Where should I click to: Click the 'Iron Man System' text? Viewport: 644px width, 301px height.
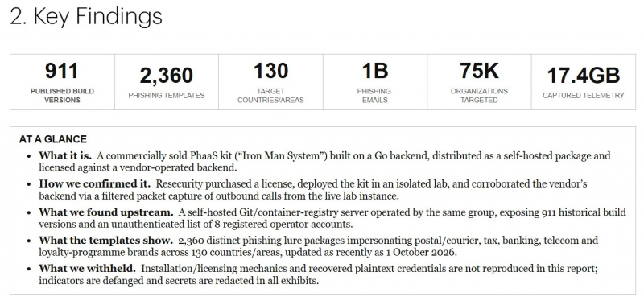point(282,156)
